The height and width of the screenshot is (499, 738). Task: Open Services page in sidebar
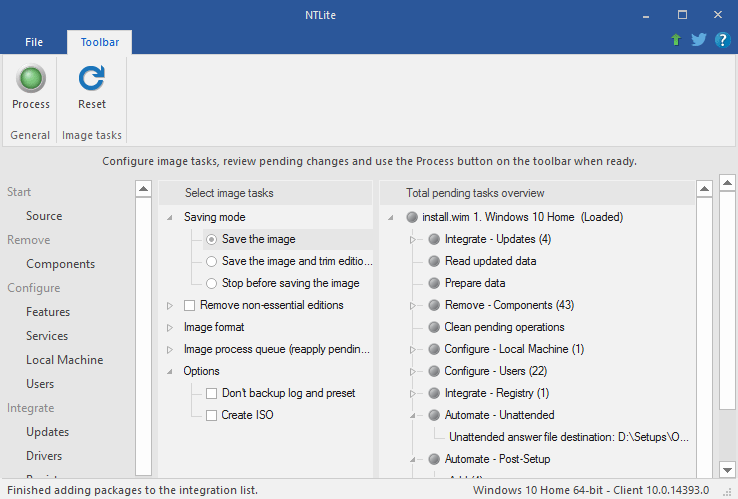tap(47, 336)
